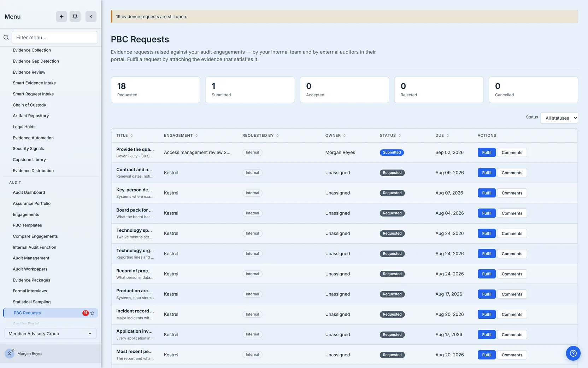Screen dimensions: 588x368
Task: Select Statistical Sampling in the menu
Action: (x=32, y=302)
